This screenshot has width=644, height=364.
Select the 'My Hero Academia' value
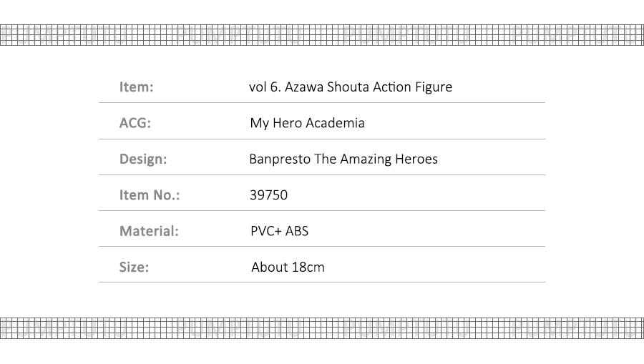307,123
